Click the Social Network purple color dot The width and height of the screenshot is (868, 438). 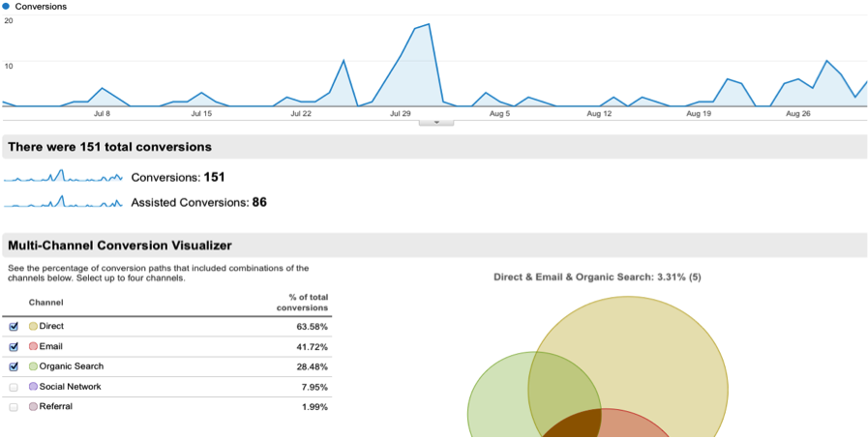[33, 387]
